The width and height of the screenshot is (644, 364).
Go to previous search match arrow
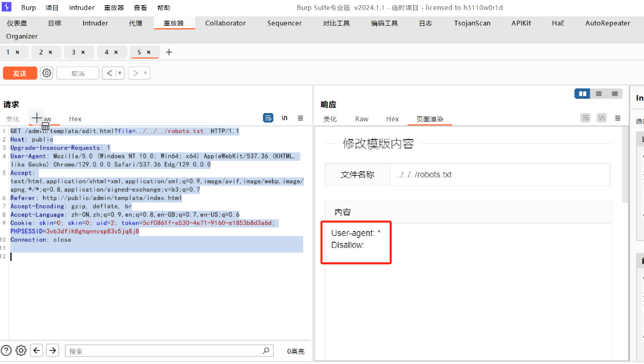(37, 350)
